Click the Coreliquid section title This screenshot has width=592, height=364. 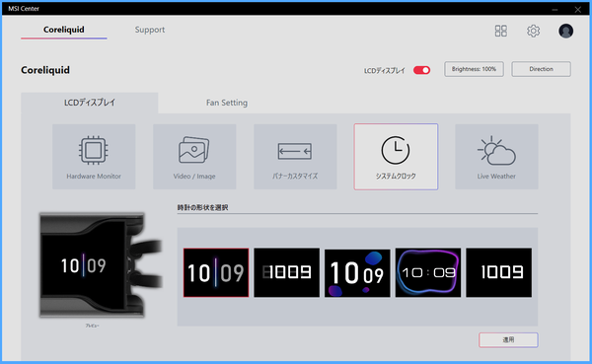[x=45, y=70]
